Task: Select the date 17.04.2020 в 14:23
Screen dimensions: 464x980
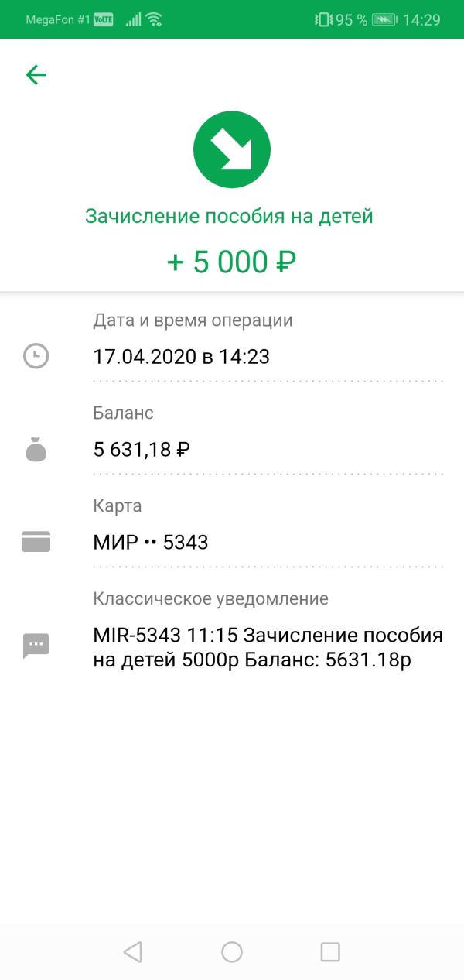Action: click(181, 357)
